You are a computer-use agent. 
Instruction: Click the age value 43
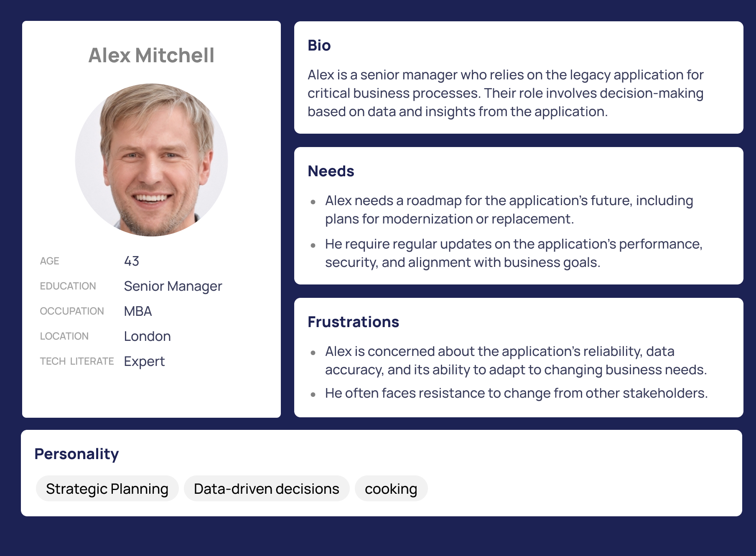click(132, 261)
